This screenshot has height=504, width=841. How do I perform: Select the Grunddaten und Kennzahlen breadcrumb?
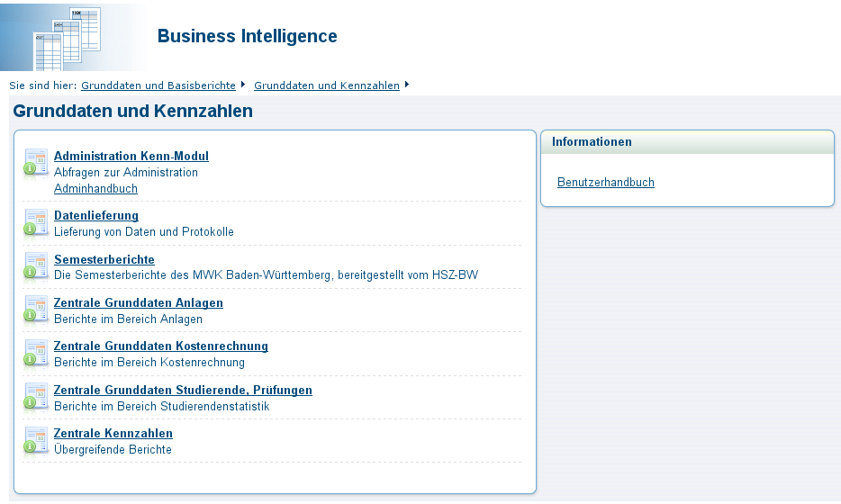pyautogui.click(x=326, y=85)
